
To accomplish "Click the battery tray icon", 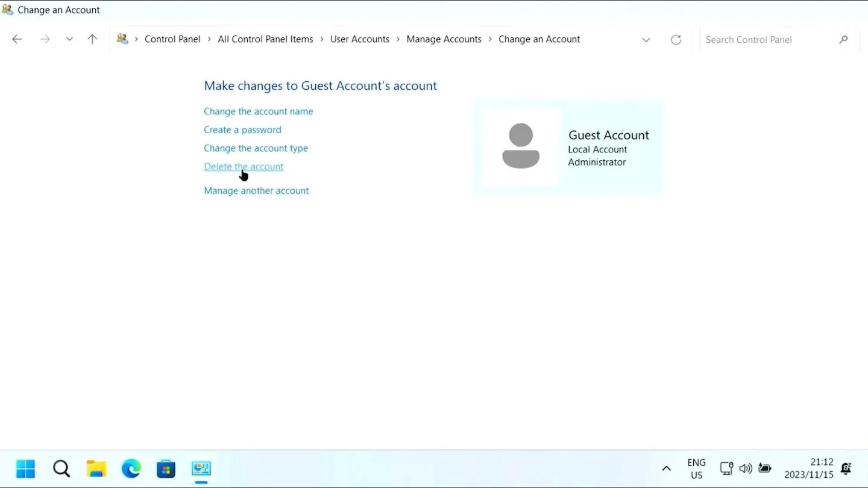I will (765, 468).
